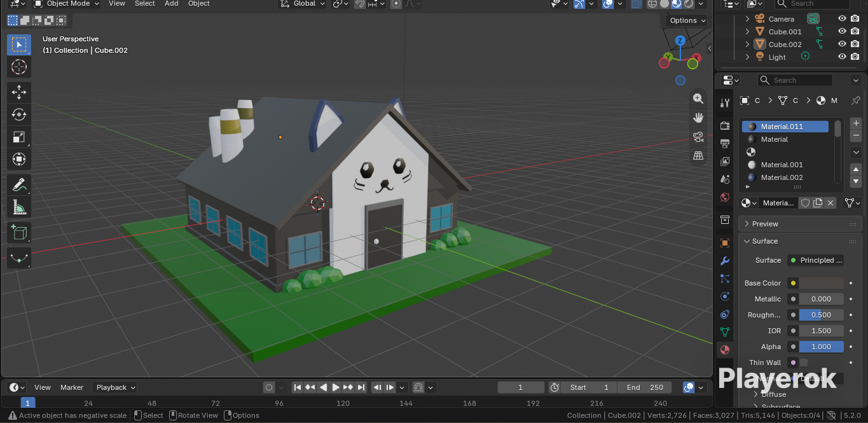Disable Camera in renders
Image resolution: width=868 pixels, height=423 pixels.
(855, 19)
